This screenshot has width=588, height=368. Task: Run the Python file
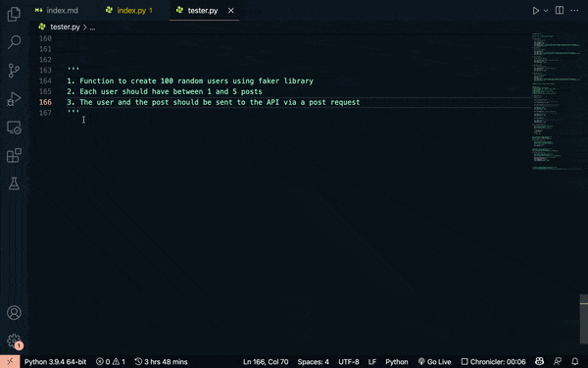point(535,11)
